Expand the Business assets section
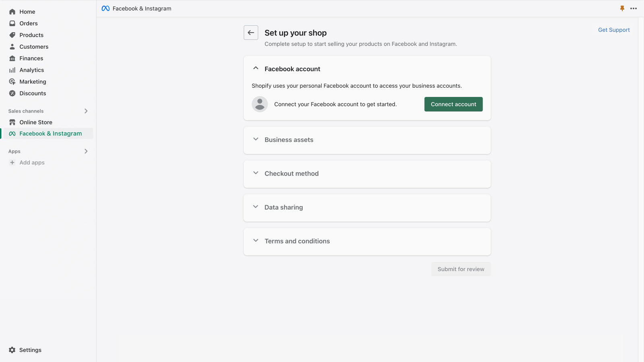The image size is (644, 362). 256,139
